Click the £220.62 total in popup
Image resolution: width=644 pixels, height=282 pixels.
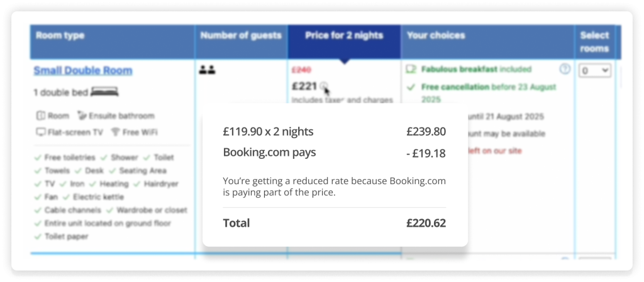tap(426, 223)
